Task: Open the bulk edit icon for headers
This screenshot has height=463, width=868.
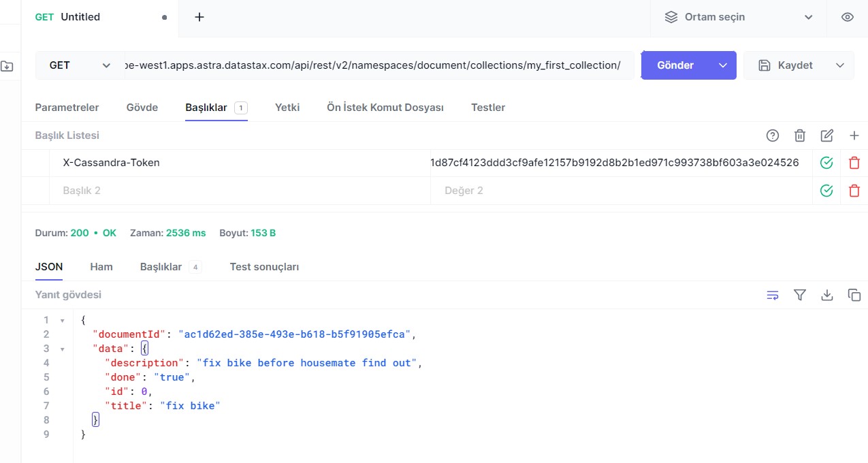Action: (x=826, y=135)
